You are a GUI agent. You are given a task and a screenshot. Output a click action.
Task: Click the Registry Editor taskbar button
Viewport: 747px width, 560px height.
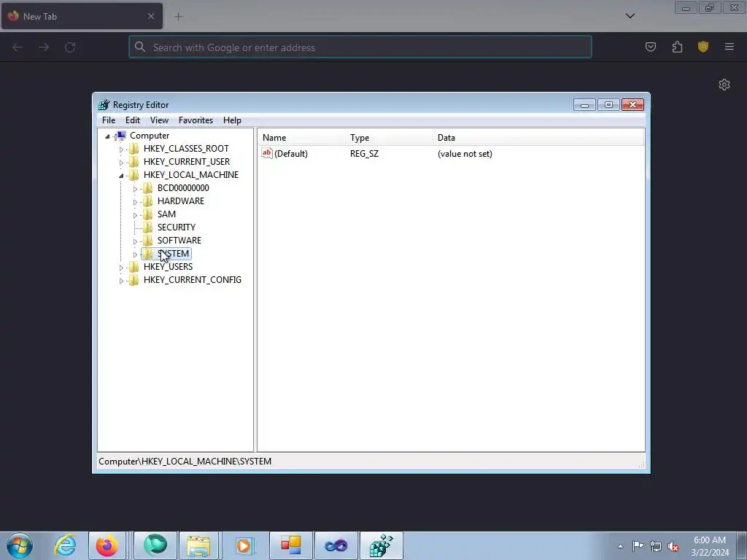click(381, 545)
